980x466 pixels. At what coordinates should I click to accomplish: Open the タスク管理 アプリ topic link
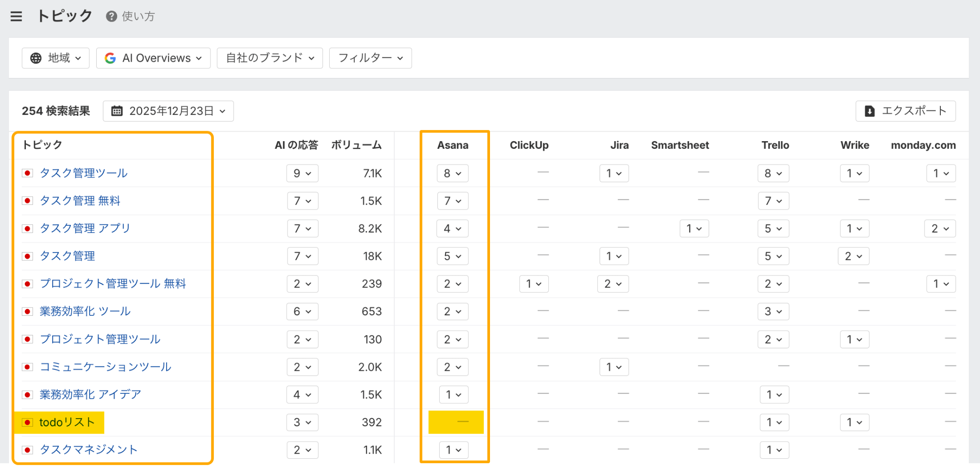pyautogui.click(x=85, y=228)
